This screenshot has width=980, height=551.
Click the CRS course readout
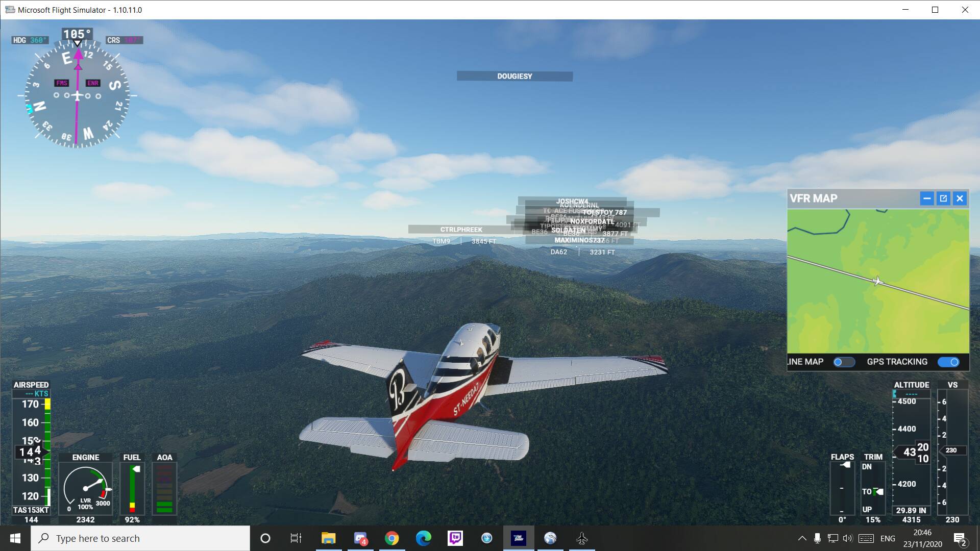pyautogui.click(x=124, y=40)
